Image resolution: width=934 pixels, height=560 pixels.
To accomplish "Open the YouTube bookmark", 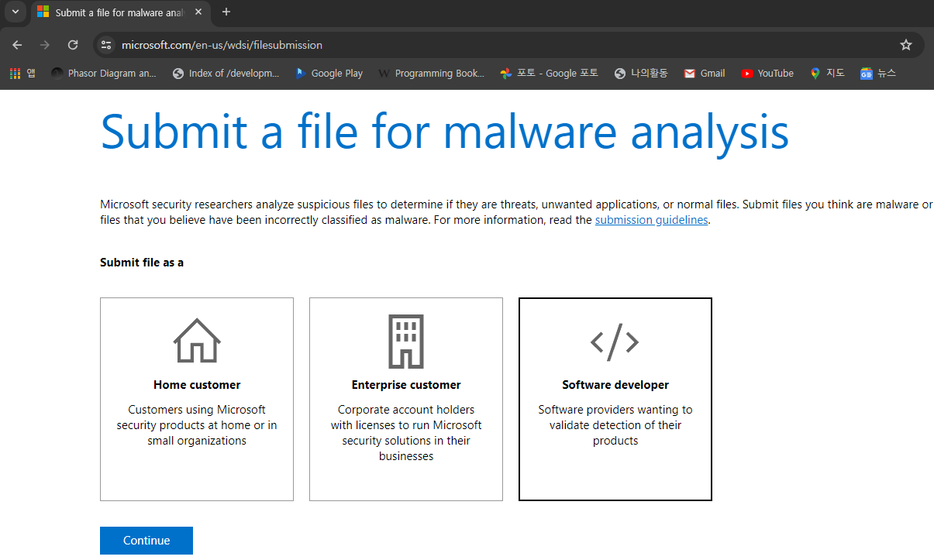I will 767,74.
